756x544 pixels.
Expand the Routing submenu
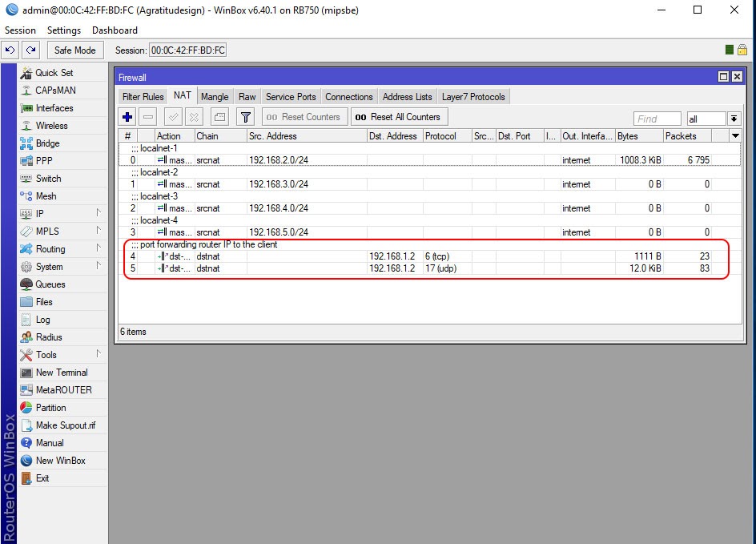pos(62,249)
